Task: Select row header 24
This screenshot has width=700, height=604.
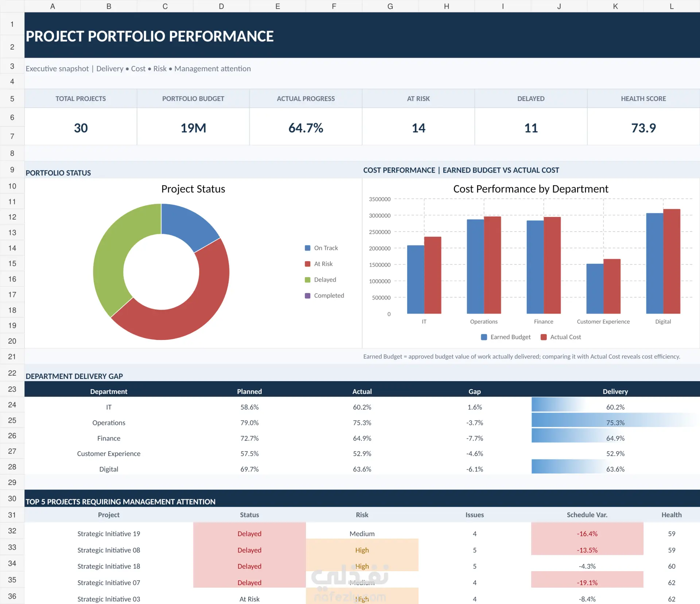Action: click(x=12, y=404)
